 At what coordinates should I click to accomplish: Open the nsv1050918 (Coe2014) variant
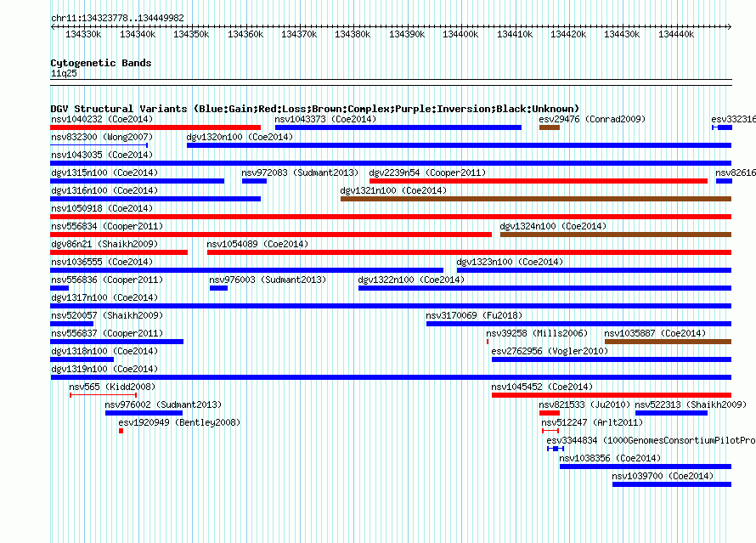[391, 217]
